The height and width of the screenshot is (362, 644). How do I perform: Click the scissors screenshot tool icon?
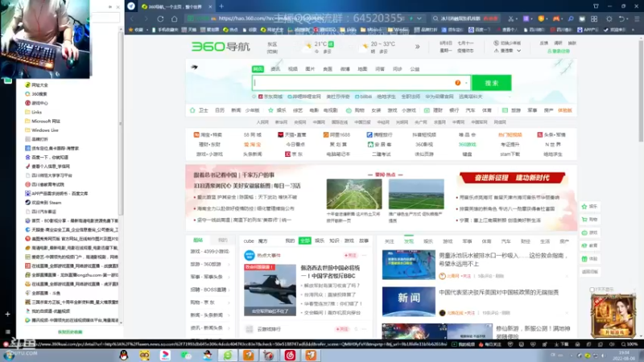coord(510,19)
